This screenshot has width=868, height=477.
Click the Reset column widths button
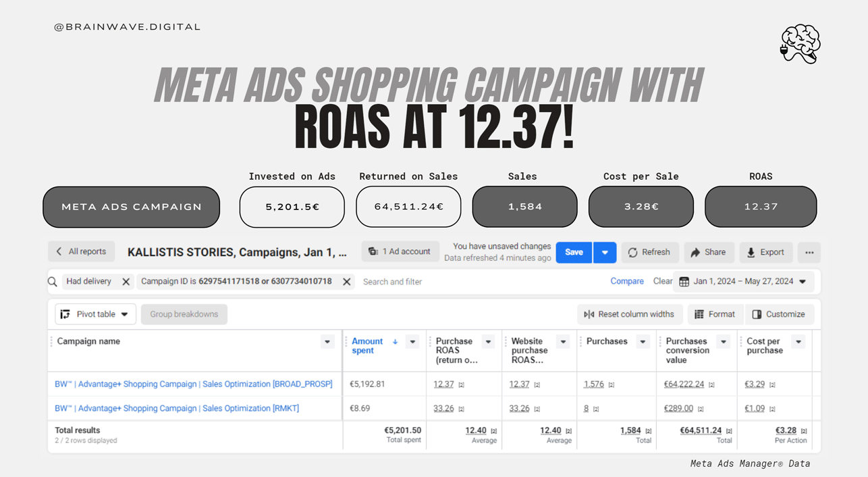coord(628,314)
